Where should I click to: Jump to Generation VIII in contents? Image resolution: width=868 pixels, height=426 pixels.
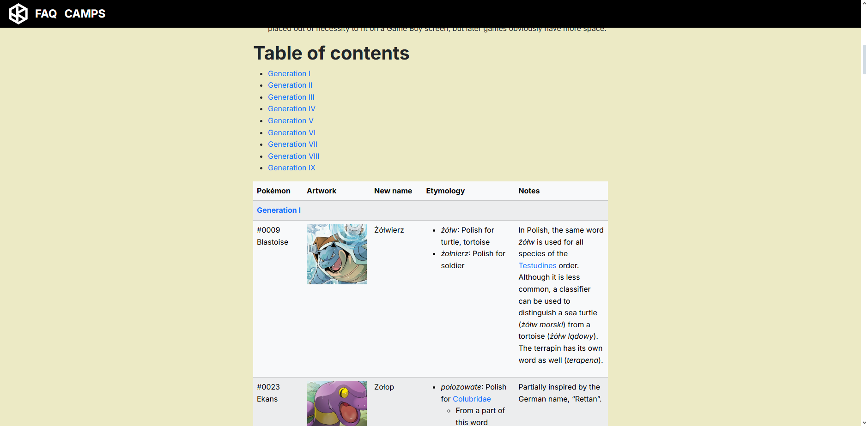(x=294, y=156)
